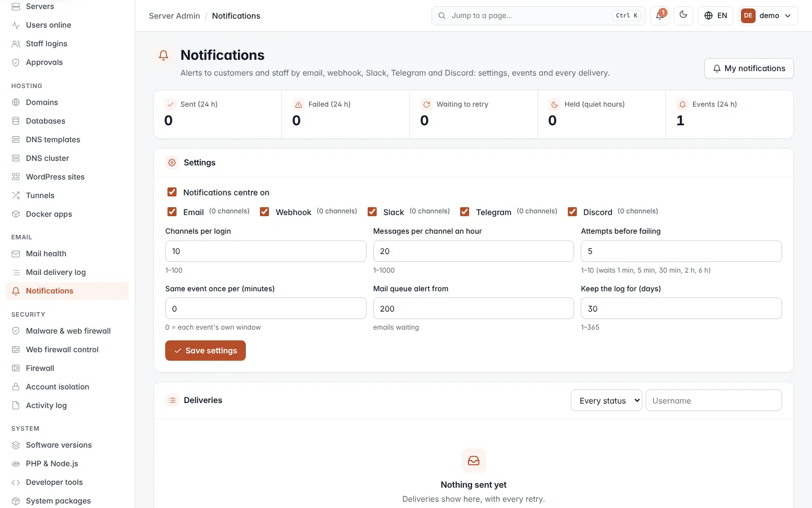Viewport: 812px width, 508px height.
Task: Click the Account isolation lock icon
Action: (x=16, y=387)
